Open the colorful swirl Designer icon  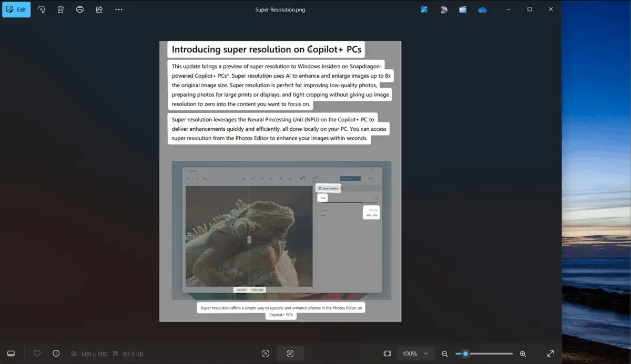coord(444,9)
